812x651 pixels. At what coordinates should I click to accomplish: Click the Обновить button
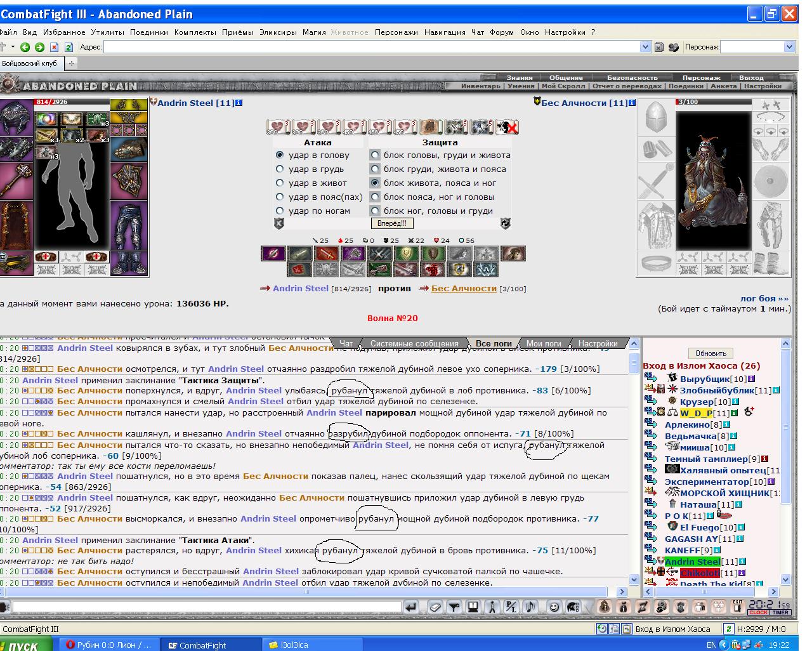tap(710, 353)
